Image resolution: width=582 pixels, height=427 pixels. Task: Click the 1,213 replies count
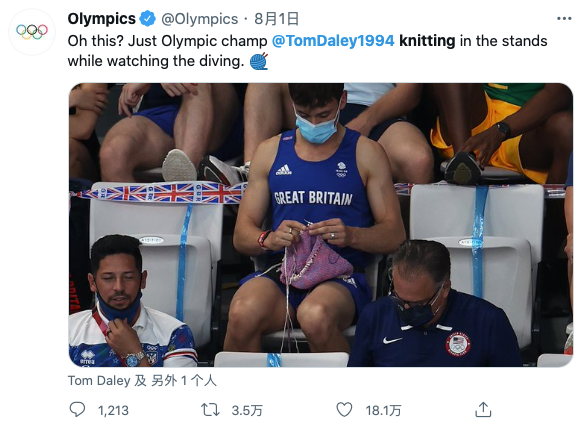113,410
